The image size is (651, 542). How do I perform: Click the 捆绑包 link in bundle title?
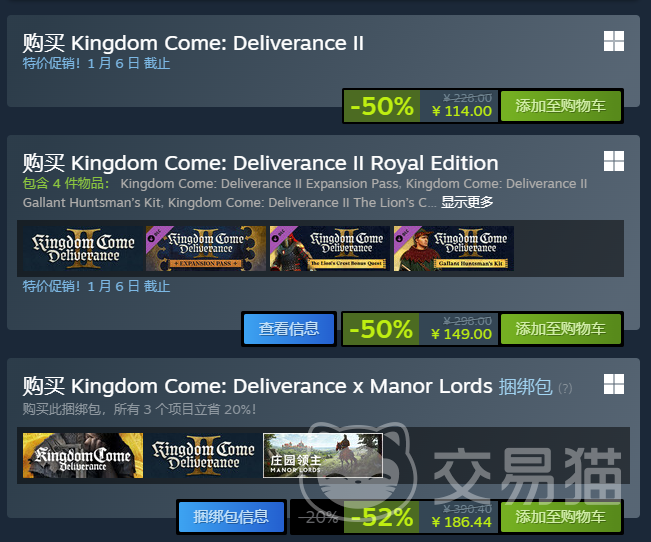point(525,386)
